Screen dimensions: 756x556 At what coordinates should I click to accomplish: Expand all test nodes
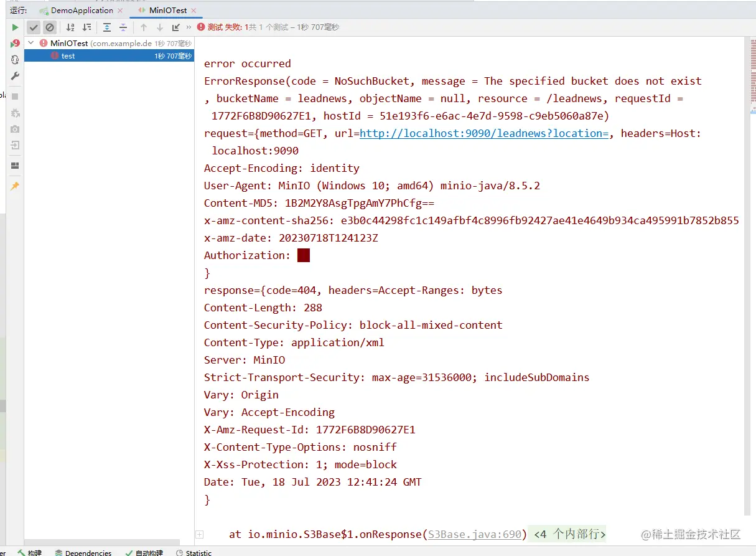[x=107, y=27]
